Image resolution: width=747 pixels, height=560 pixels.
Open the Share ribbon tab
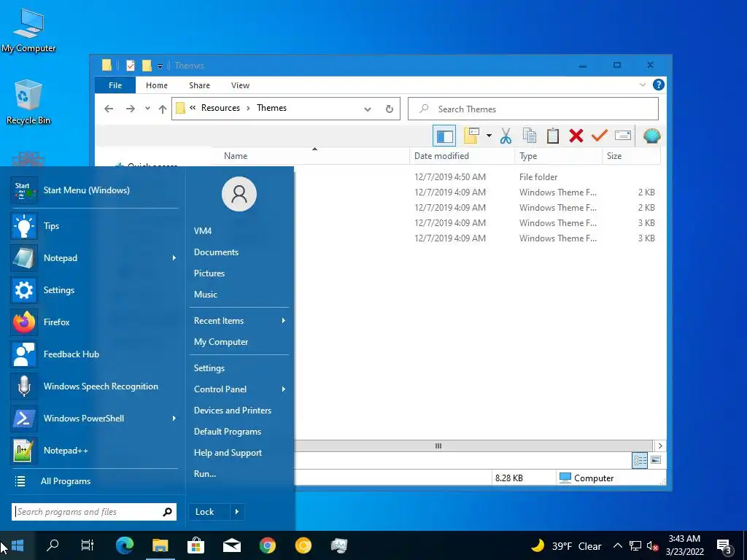(199, 85)
